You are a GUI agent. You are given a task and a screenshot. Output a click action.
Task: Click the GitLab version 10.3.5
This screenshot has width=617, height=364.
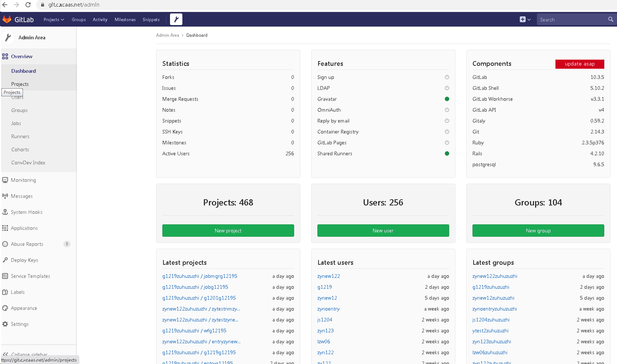[597, 77]
